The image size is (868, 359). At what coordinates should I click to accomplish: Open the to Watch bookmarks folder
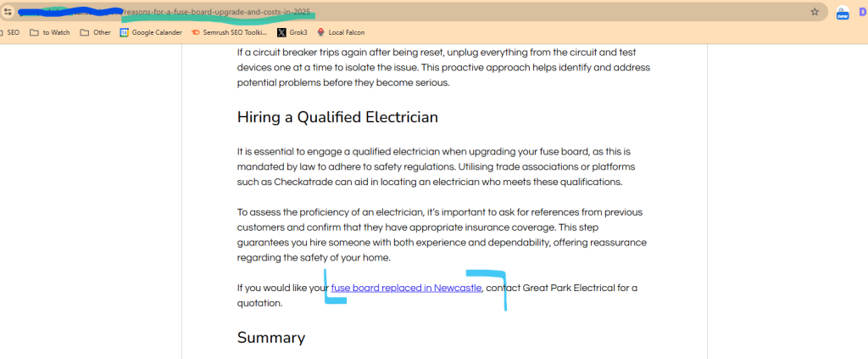coord(50,33)
